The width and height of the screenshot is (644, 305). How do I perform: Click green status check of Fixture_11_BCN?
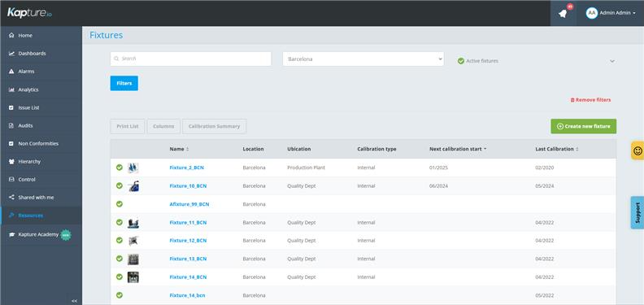[119, 222]
